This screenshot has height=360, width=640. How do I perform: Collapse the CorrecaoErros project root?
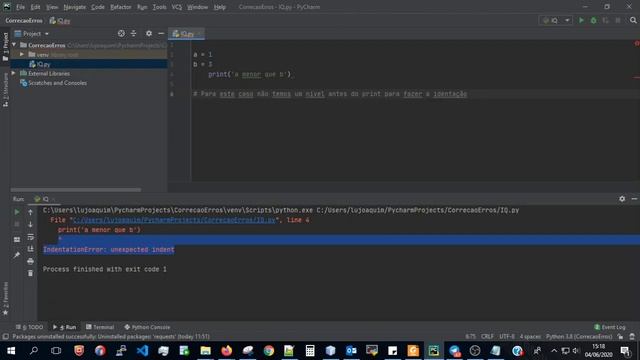click(x=14, y=45)
